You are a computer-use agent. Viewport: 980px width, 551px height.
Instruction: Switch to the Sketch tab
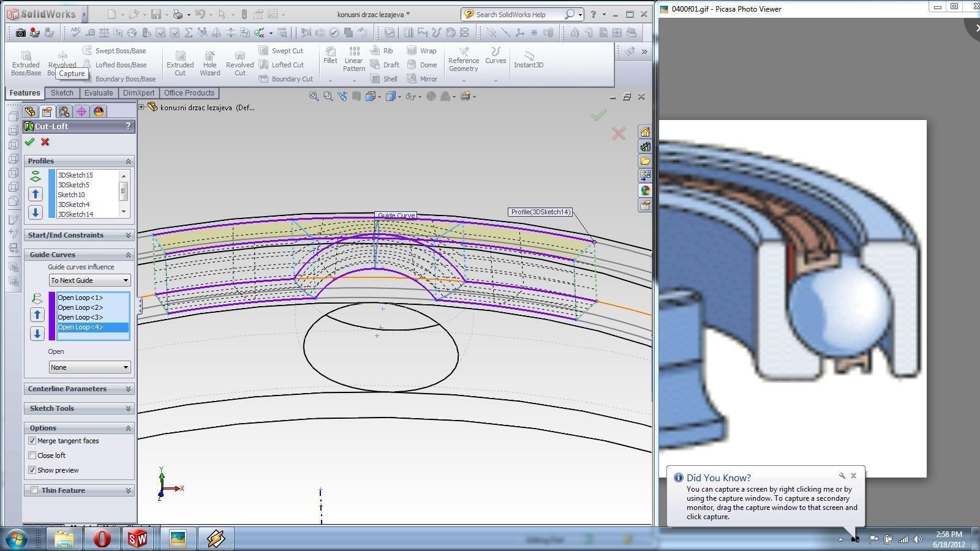click(x=62, y=93)
